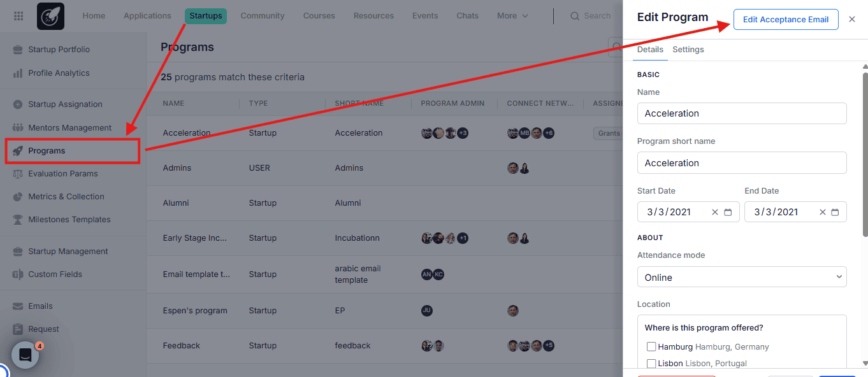
Task: Open Mentors Management from sidebar
Action: click(69, 127)
